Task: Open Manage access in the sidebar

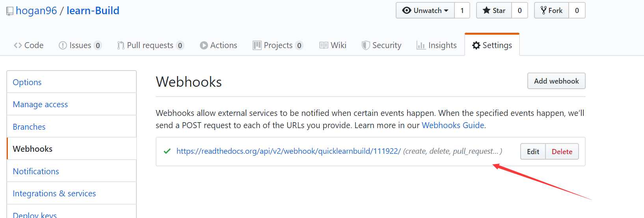Action: point(40,104)
